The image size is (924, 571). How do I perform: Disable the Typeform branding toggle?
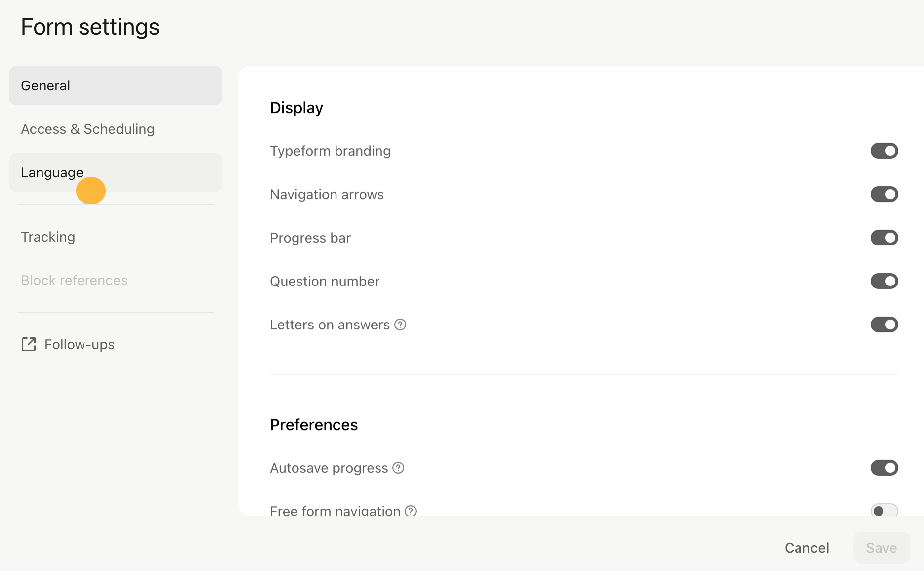click(x=884, y=151)
